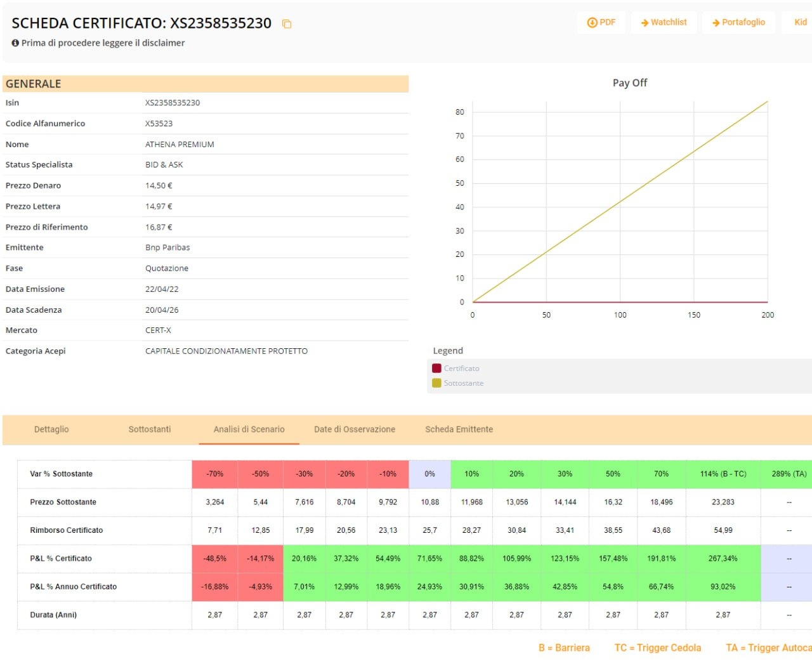The width and height of the screenshot is (812, 661).
Task: Click the -50% scenario column header
Action: 261,474
